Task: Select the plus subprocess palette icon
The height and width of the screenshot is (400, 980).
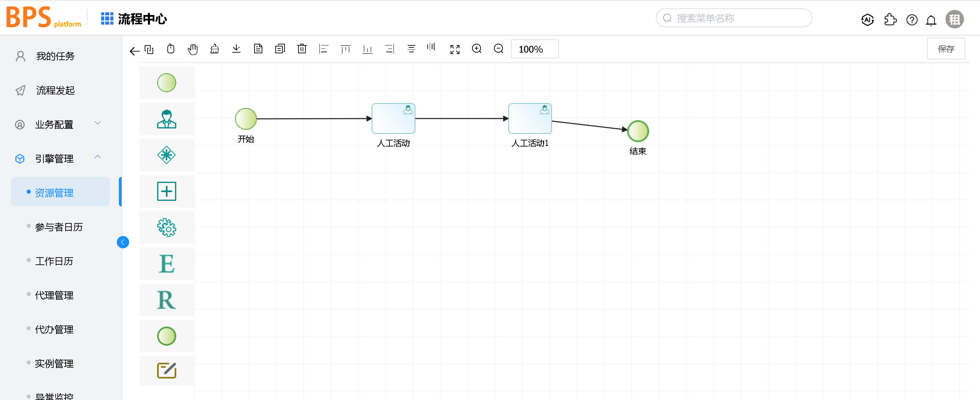Action: 167,191
